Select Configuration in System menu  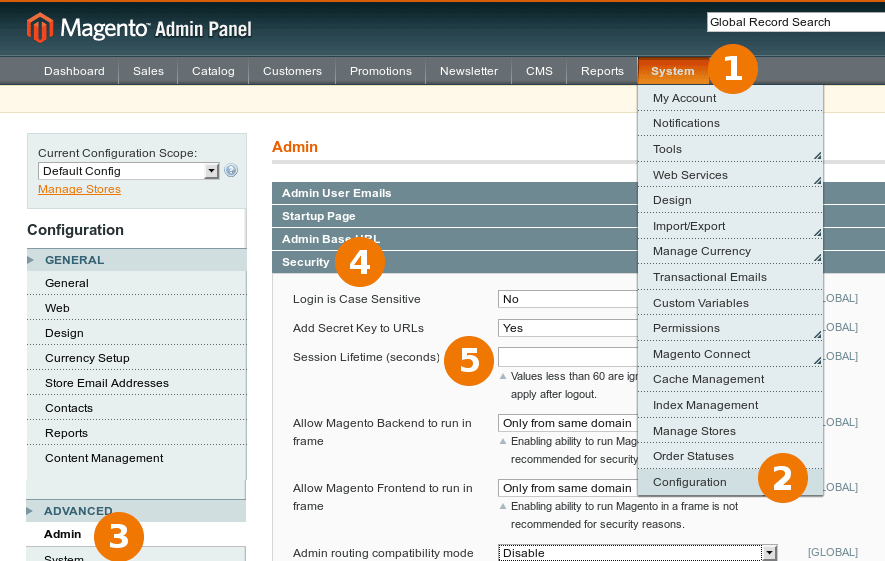[730, 483]
